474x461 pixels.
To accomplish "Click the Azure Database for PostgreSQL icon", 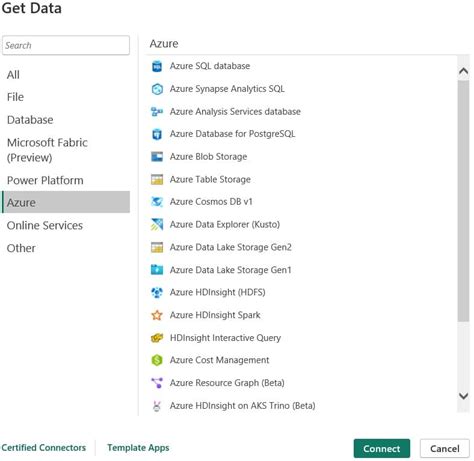I will tap(157, 134).
